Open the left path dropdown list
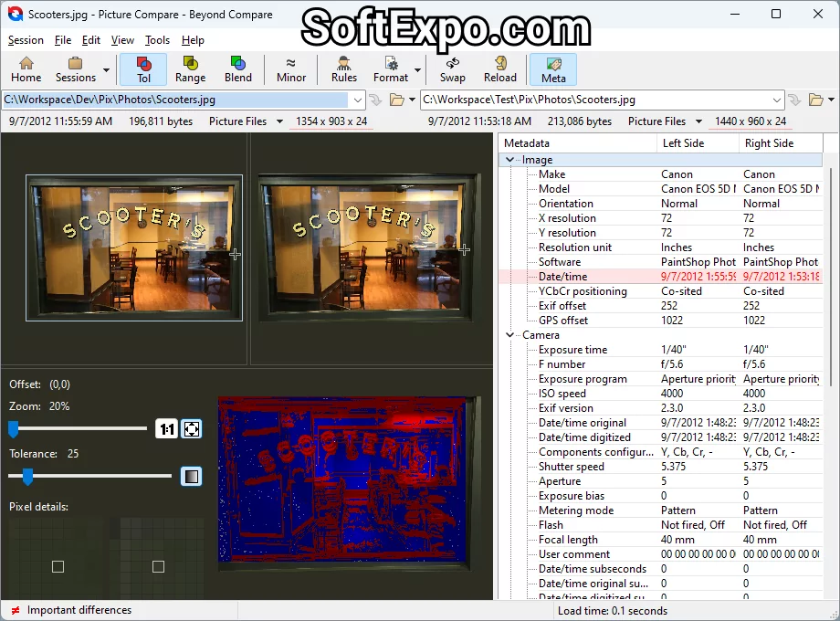Image resolution: width=840 pixels, height=621 pixels. pos(358,100)
